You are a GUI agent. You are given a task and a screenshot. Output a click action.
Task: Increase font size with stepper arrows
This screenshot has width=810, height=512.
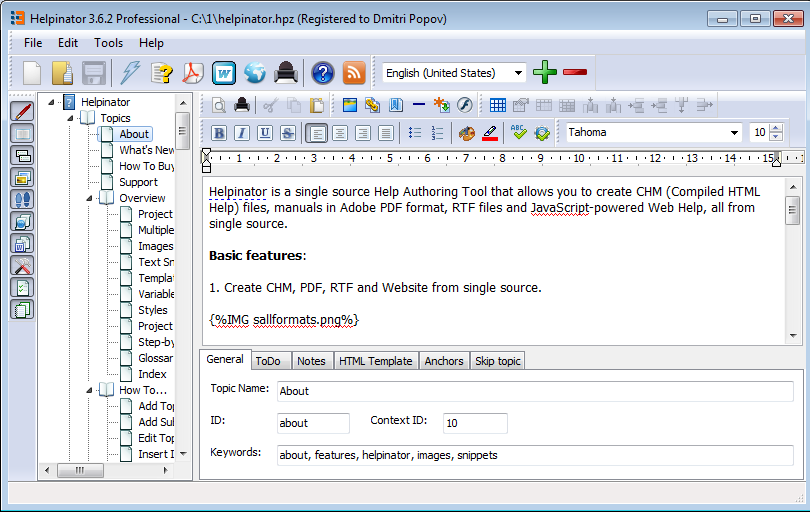click(x=776, y=128)
